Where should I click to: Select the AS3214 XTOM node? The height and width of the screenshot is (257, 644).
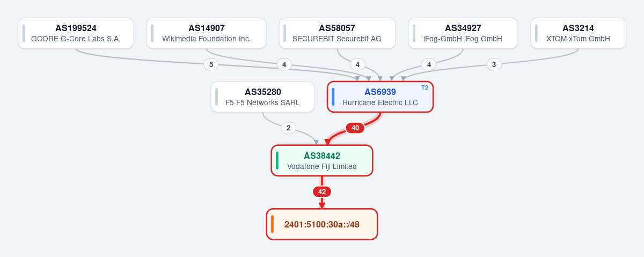pyautogui.click(x=579, y=33)
